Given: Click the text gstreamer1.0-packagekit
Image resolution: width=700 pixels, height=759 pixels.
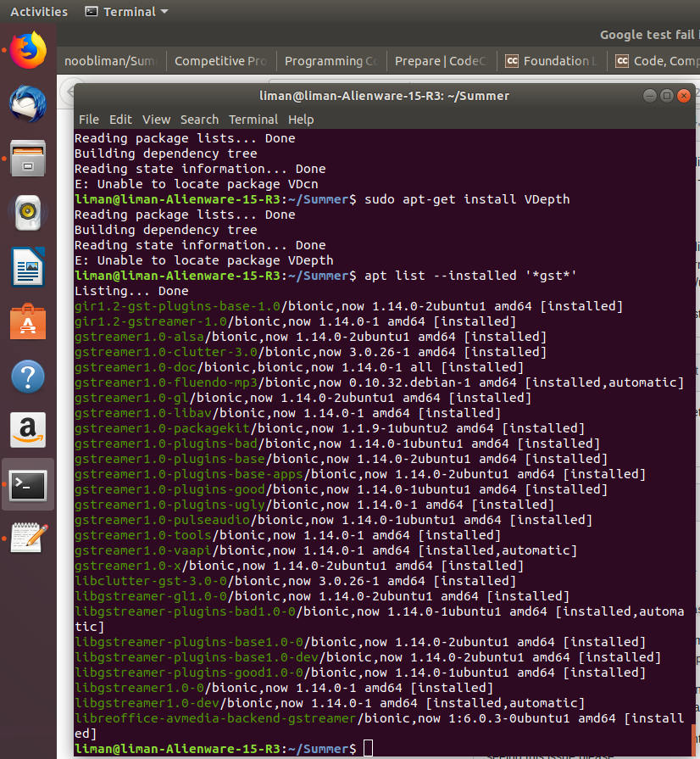Looking at the screenshot, I should [162, 428].
